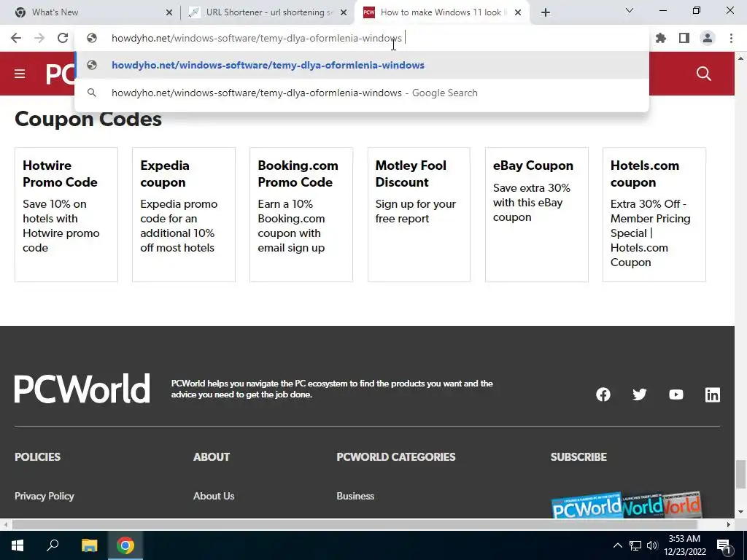Viewport: 747px width, 560px height.
Task: Close the How to make Windows 11 tab
Action: (518, 12)
